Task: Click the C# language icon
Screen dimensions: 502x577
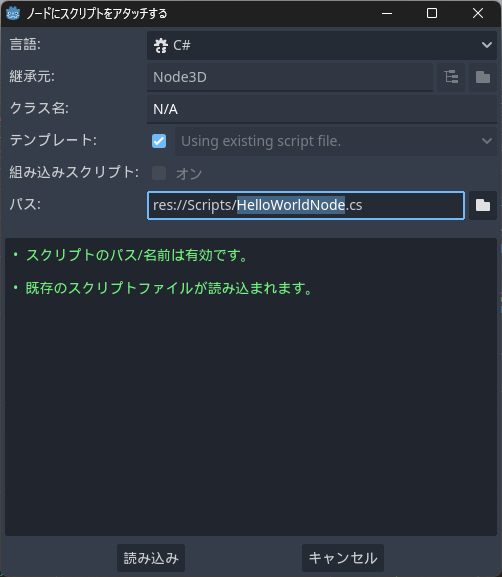Action: [160, 46]
